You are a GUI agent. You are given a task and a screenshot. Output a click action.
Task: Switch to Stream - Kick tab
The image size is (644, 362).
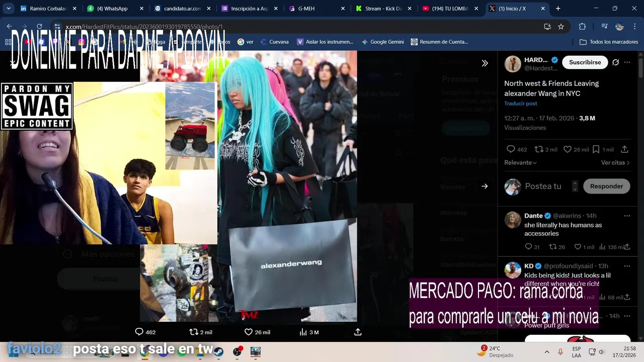pyautogui.click(x=384, y=9)
